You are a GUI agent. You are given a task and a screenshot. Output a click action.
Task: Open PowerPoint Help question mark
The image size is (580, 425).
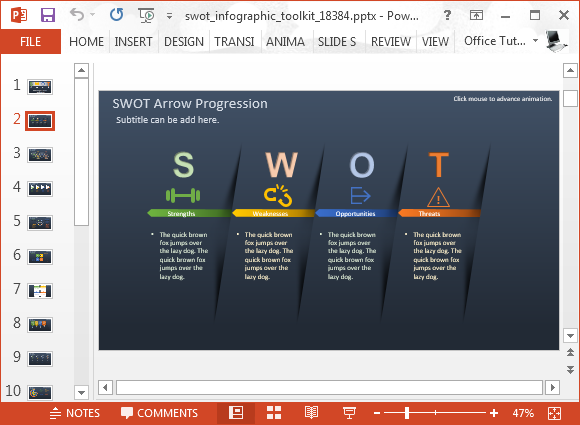click(447, 15)
